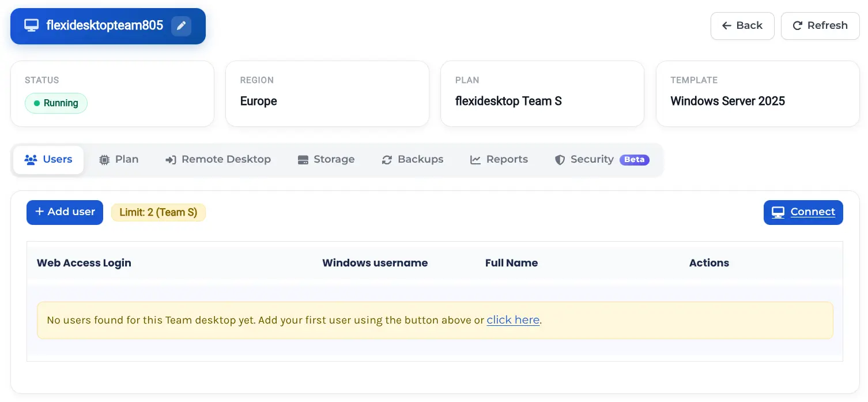Connect to the desktop via Connect button
Image resolution: width=868 pixels, height=402 pixels.
click(803, 212)
